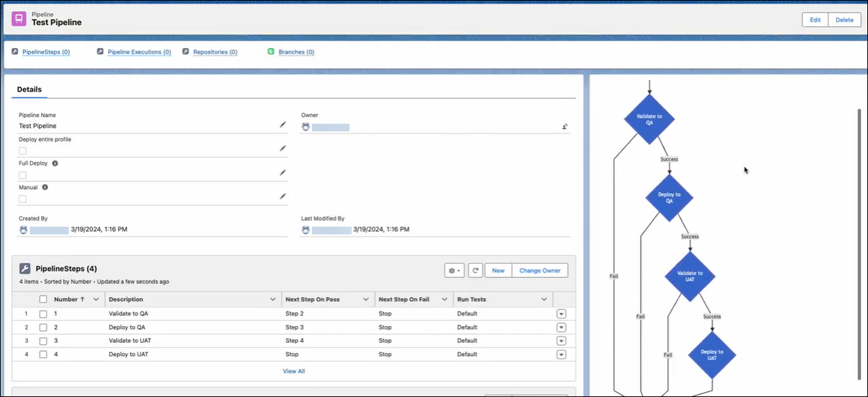Select the Validate to UAT diagram node
This screenshot has height=397, width=868.
[x=689, y=276]
